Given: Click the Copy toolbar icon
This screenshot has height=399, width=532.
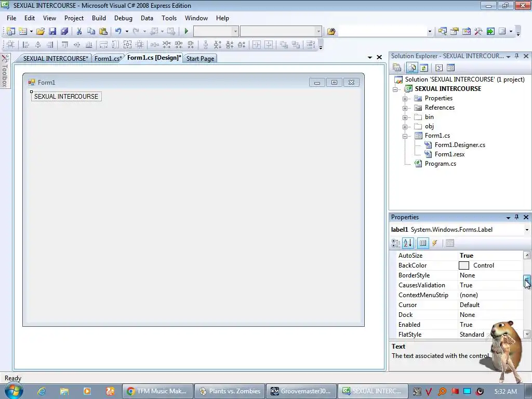Looking at the screenshot, I should point(91,31).
